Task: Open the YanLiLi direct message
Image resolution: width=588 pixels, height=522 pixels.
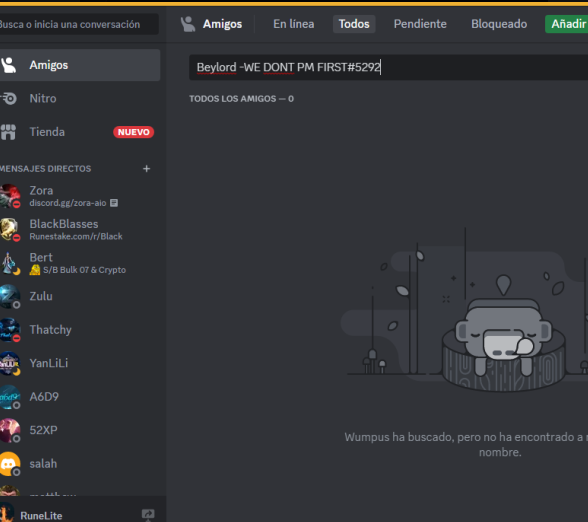Action: [x=80, y=363]
